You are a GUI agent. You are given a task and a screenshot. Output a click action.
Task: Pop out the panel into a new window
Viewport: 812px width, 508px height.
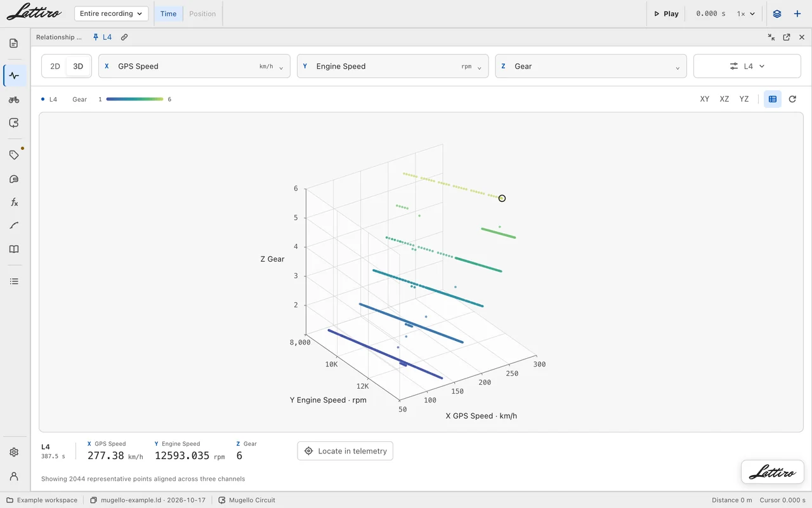(x=787, y=37)
